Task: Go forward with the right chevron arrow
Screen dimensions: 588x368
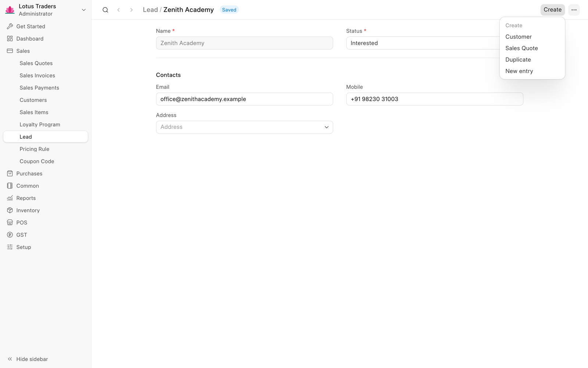Action: (131, 10)
